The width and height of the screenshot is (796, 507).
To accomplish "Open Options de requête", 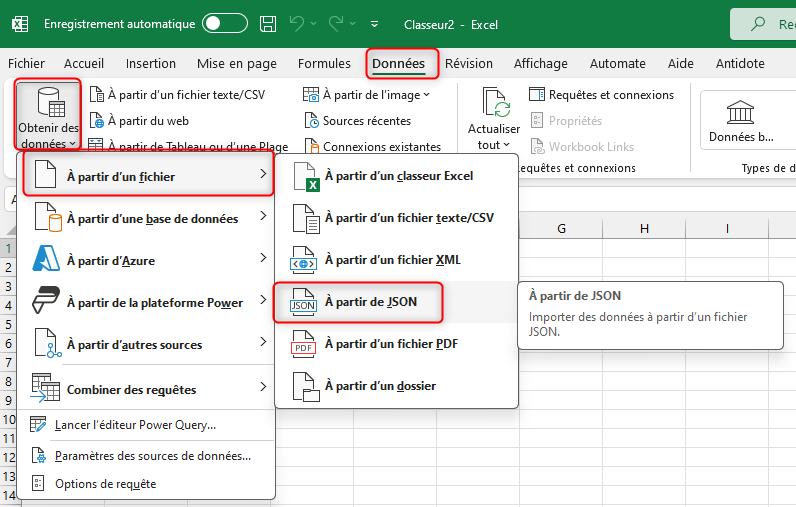I will click(x=105, y=483).
